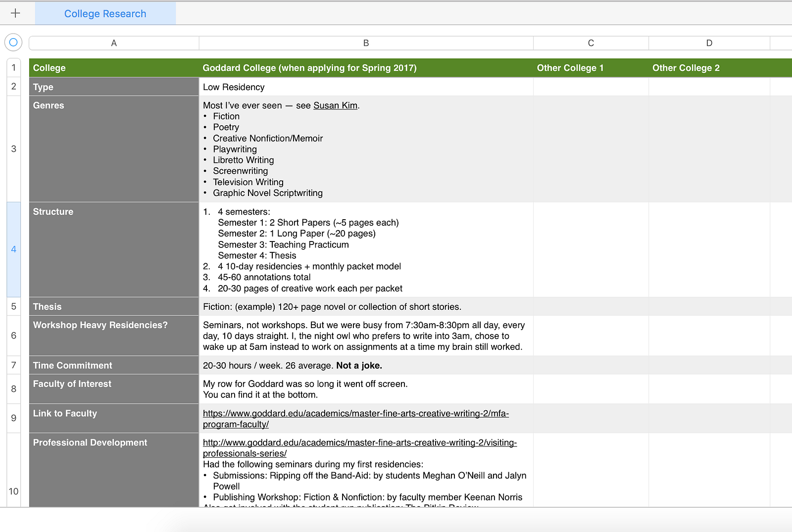Select column C header
This screenshot has height=532, width=792.
click(591, 43)
